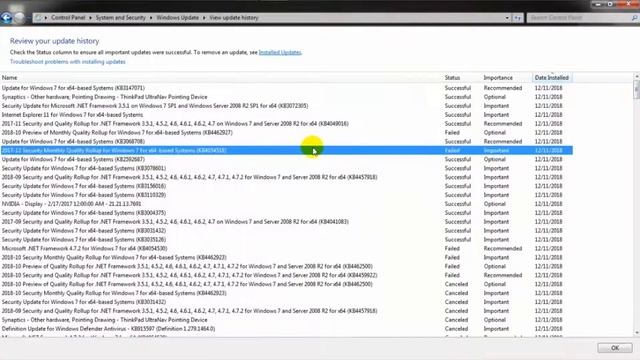
Task: Go to System and Security breadcrumb
Action: 120,18
